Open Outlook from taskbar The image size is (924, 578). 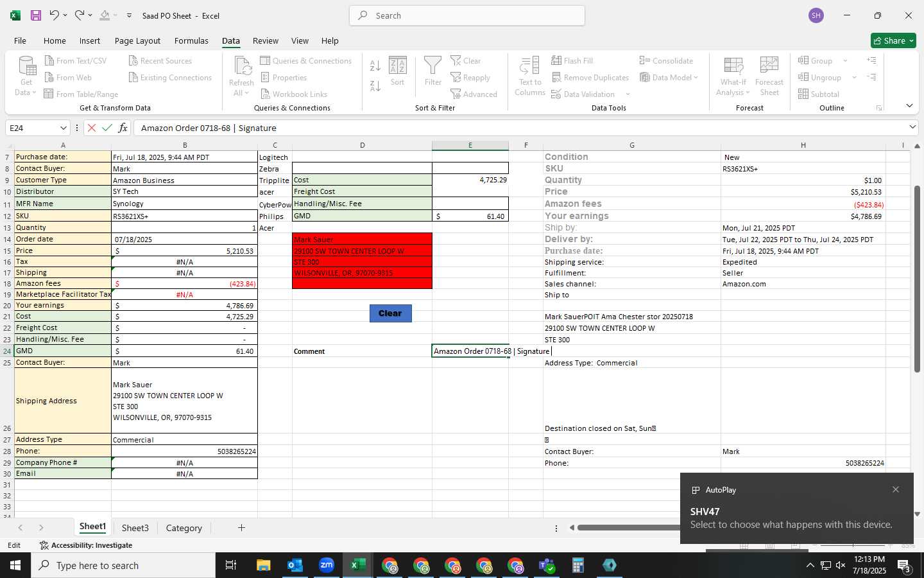tap(295, 565)
